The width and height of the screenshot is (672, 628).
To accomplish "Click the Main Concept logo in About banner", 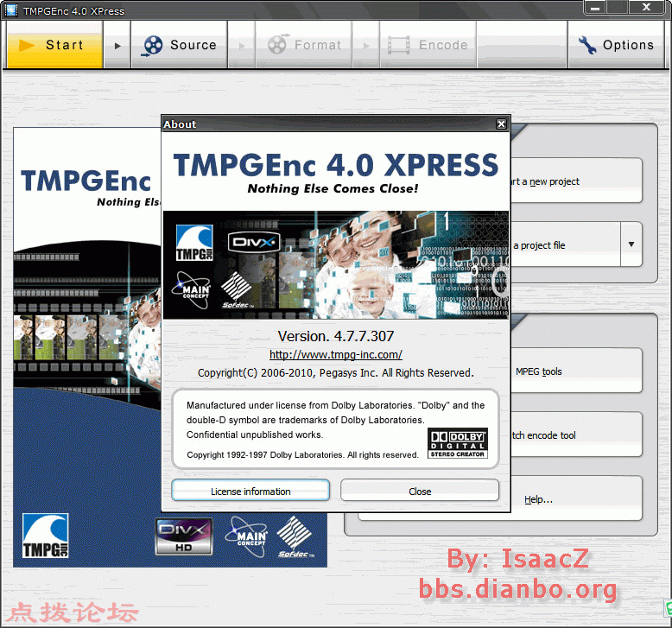I will coord(191,289).
